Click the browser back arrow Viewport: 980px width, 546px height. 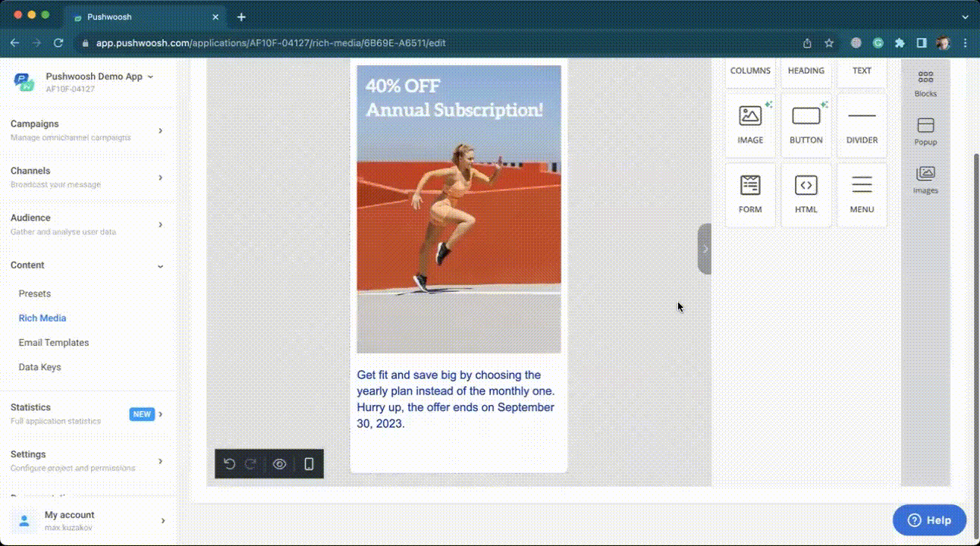[14, 43]
